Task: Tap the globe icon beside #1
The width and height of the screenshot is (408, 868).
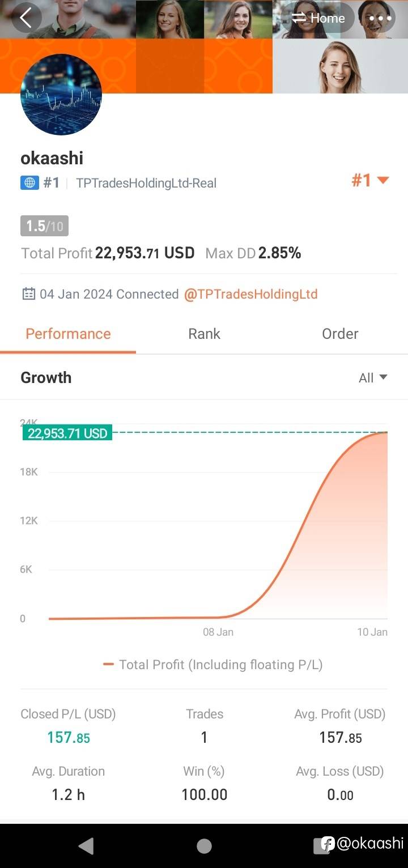Action: tap(29, 183)
